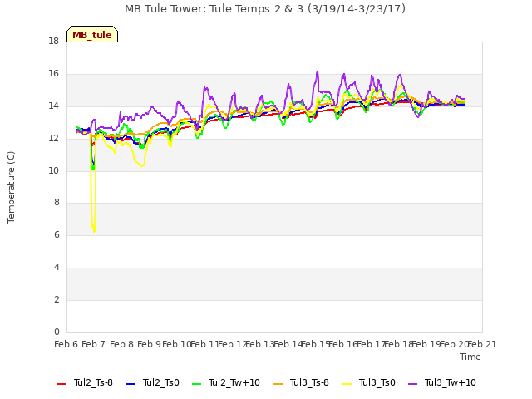Click the 2 y-axis tick label
532x399 pixels.
point(57,299)
